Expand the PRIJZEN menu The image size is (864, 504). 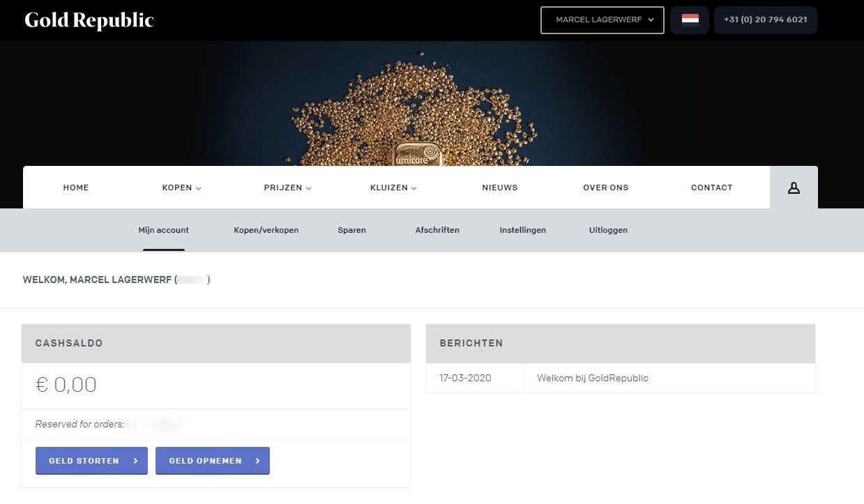[287, 188]
